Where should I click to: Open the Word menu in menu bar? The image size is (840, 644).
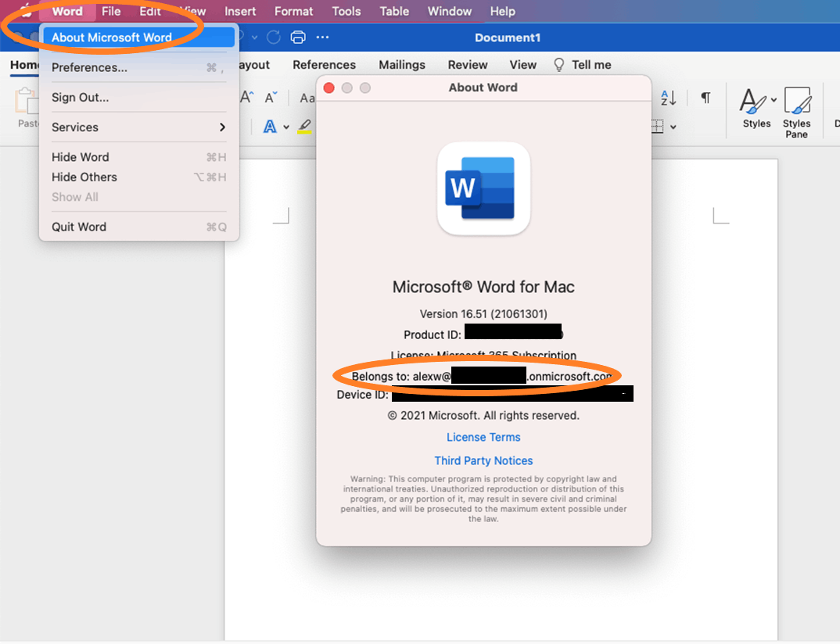(67, 11)
